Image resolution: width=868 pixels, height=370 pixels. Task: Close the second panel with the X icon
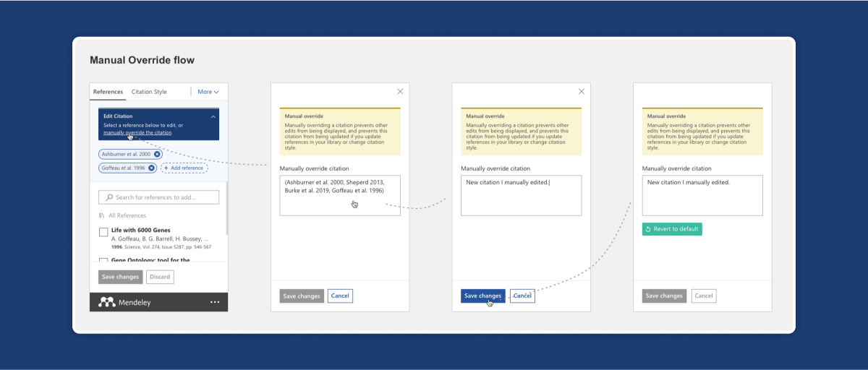coord(400,92)
